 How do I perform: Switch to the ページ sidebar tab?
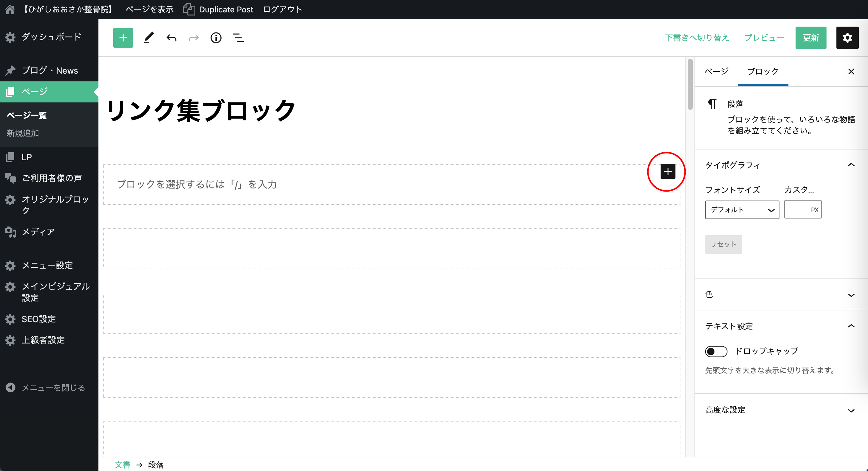coord(716,71)
